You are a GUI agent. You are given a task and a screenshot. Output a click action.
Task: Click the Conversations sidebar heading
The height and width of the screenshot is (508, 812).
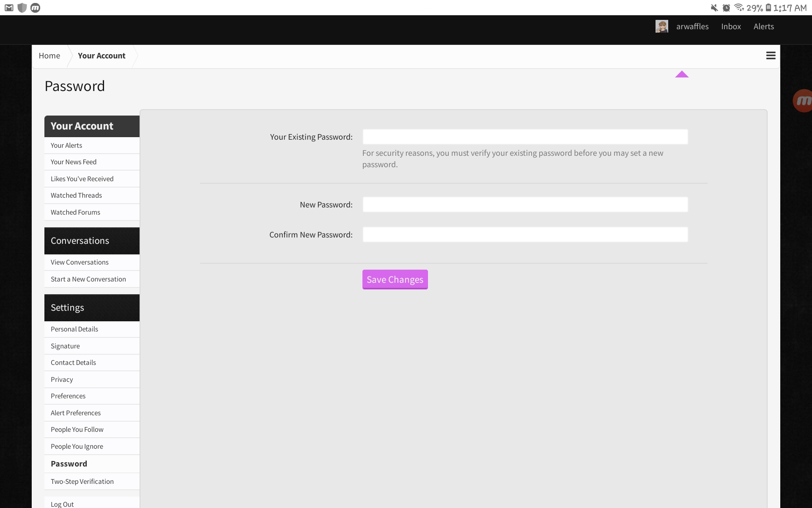coord(92,240)
